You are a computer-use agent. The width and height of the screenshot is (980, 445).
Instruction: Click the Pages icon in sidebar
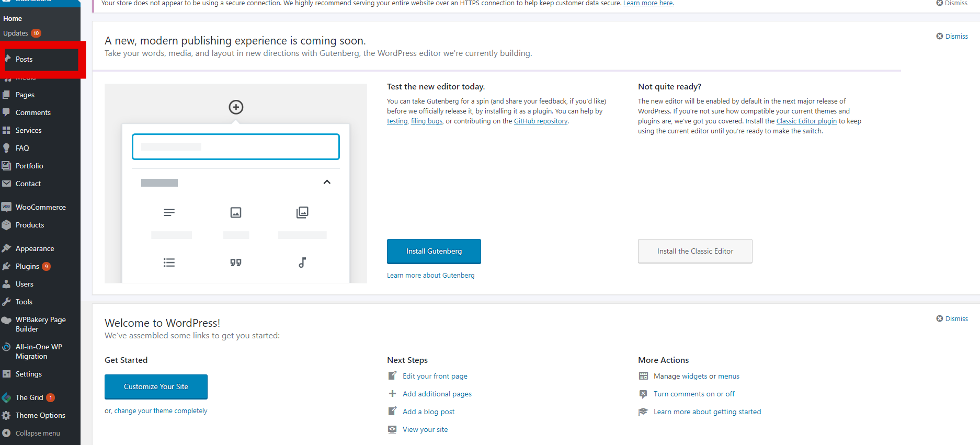click(6, 95)
